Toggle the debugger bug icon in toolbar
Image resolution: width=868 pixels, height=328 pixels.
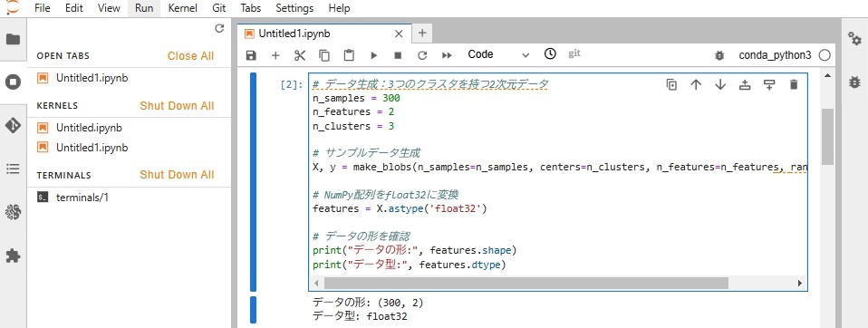tap(719, 55)
